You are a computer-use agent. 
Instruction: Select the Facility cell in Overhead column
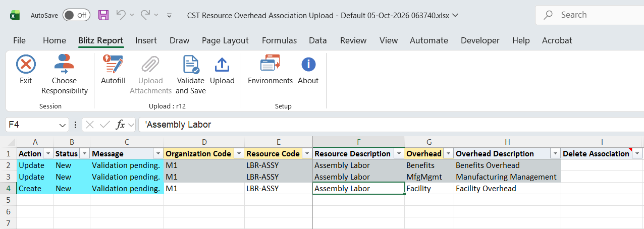[429, 189]
